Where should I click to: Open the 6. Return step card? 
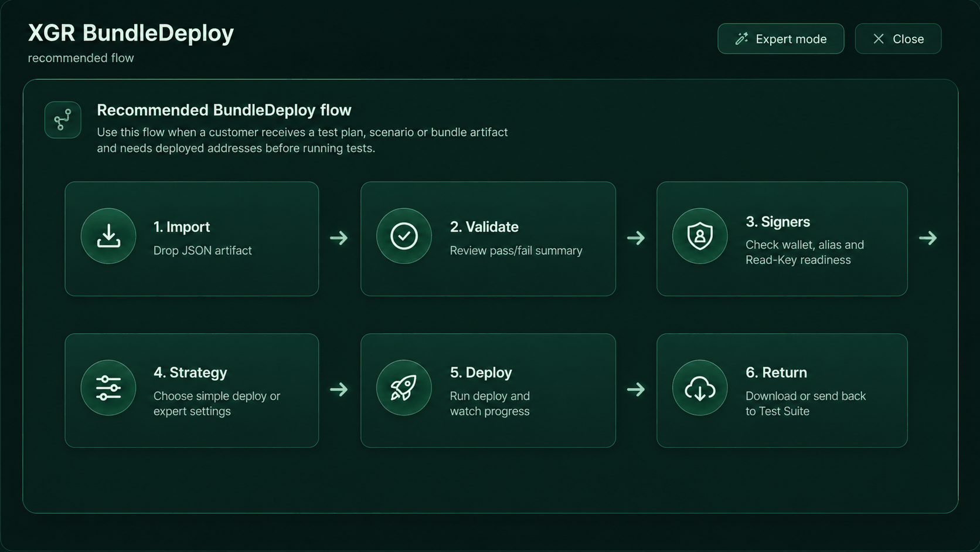[x=782, y=391]
